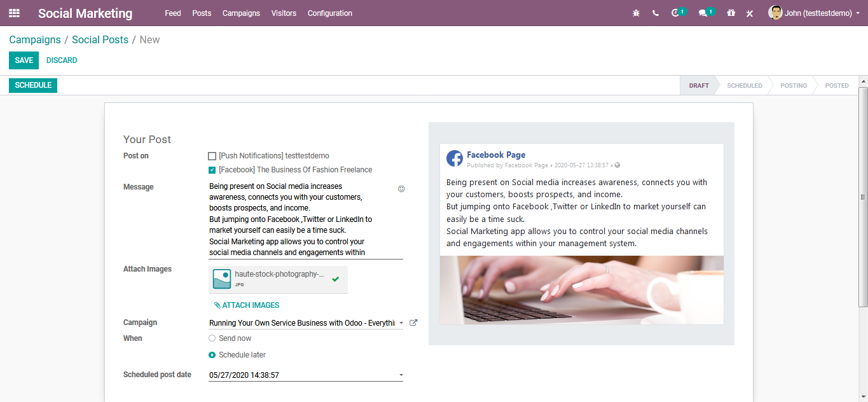
Task: Expand the Campaign dropdown
Action: coord(401,323)
